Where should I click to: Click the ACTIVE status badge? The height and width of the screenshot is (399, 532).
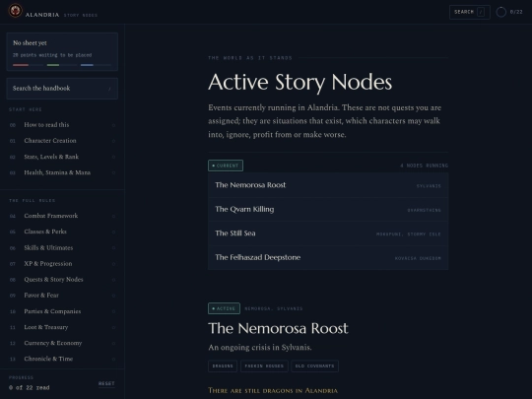(224, 308)
